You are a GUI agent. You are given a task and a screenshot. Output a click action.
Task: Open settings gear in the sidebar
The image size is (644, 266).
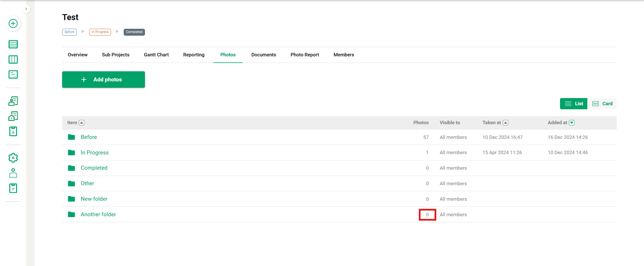13,158
